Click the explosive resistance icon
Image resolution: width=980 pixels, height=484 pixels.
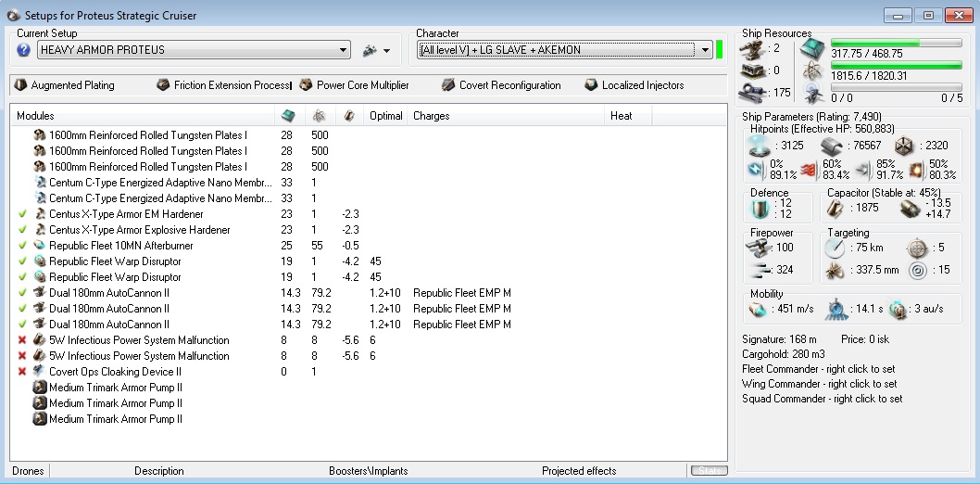pos(917,170)
